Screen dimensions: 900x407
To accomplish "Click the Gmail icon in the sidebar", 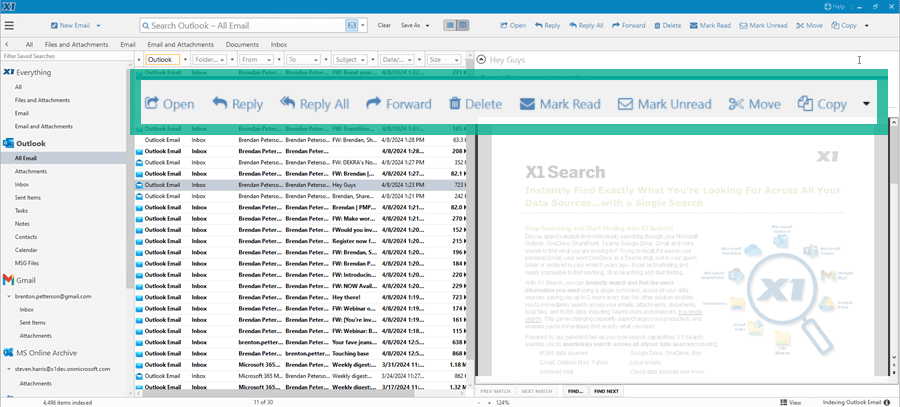I will tap(8, 280).
